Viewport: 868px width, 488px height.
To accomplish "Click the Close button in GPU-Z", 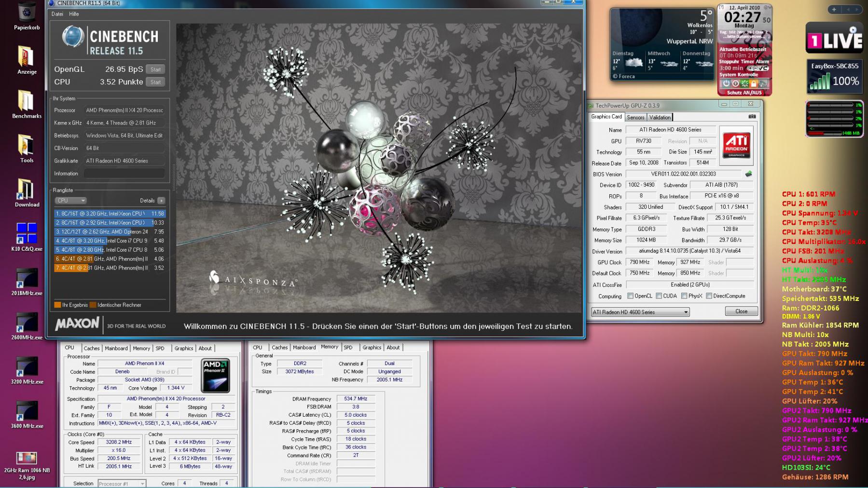I will (741, 312).
